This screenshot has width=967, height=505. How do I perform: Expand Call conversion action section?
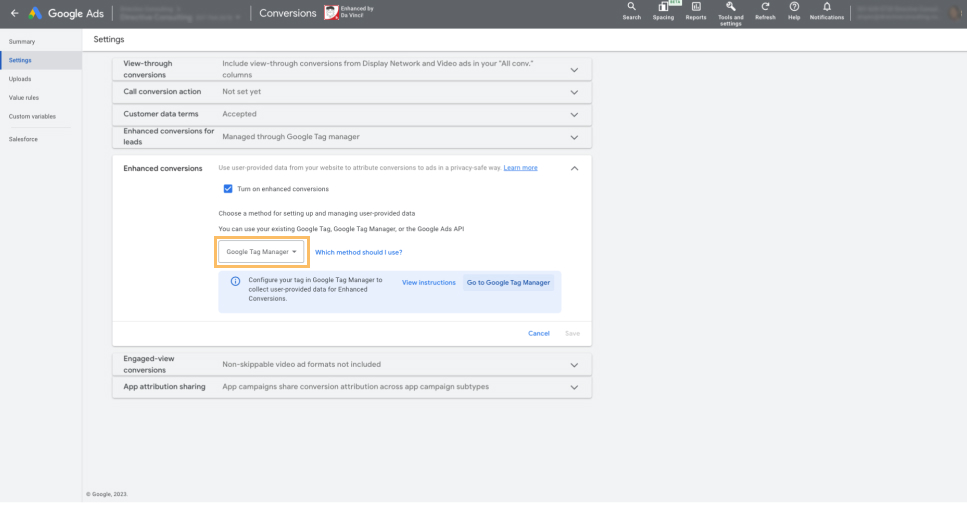574,92
